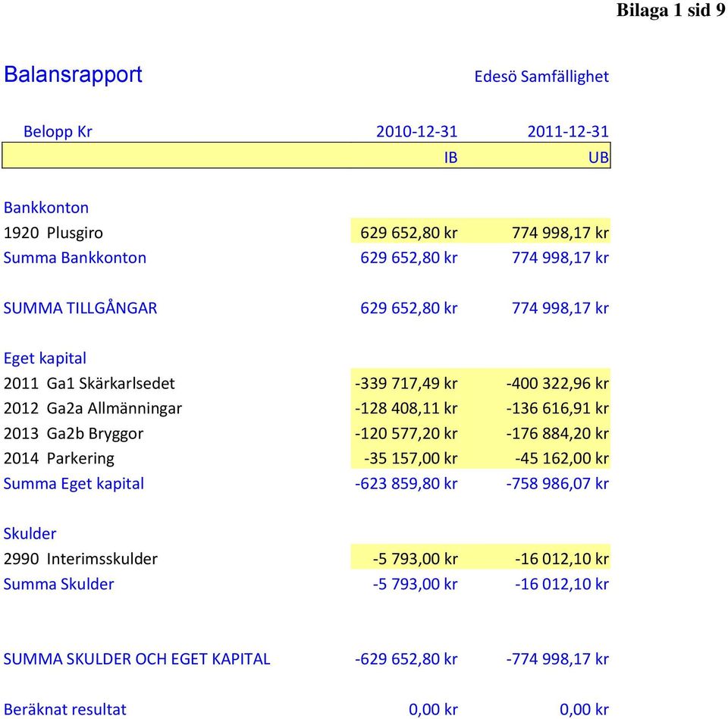Click Plusgiro UB value 774 998,17 kr

[x=560, y=233]
